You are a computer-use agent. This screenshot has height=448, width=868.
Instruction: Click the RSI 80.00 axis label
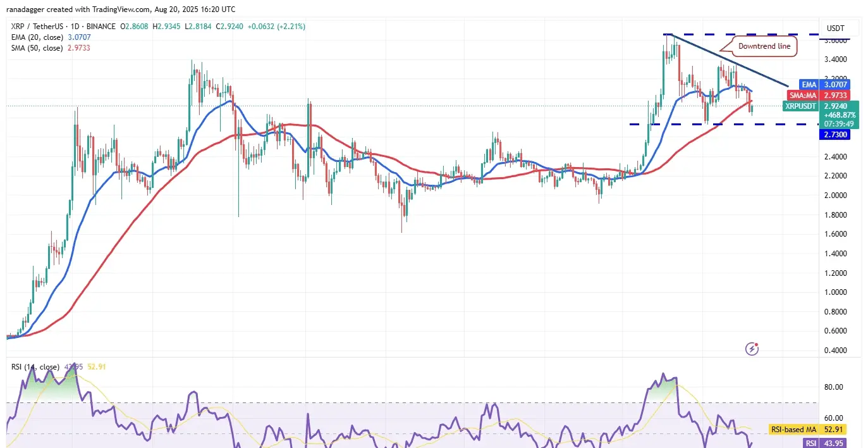[834, 387]
